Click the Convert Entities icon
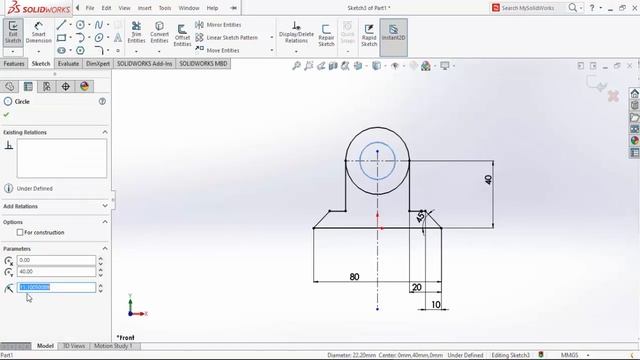 [159, 32]
